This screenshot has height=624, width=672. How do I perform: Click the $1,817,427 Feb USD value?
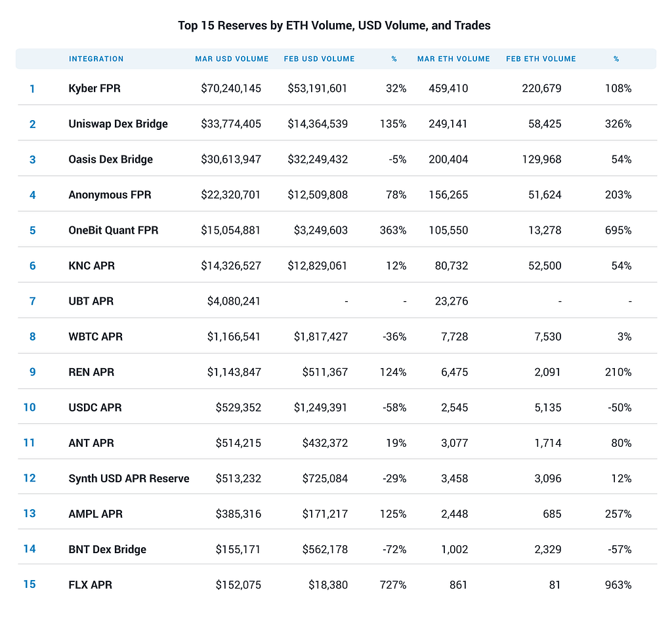pos(320,337)
